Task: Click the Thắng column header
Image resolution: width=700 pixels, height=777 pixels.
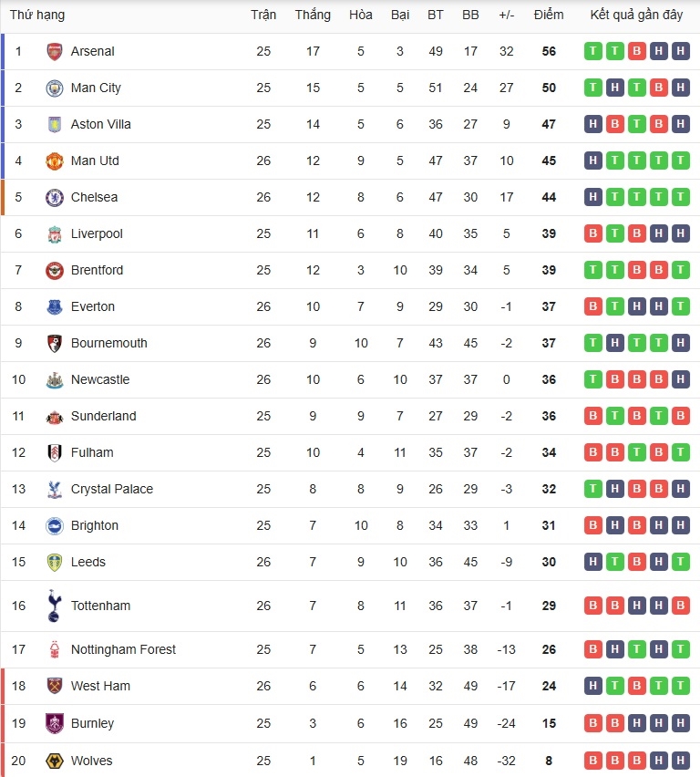Action: click(x=313, y=15)
